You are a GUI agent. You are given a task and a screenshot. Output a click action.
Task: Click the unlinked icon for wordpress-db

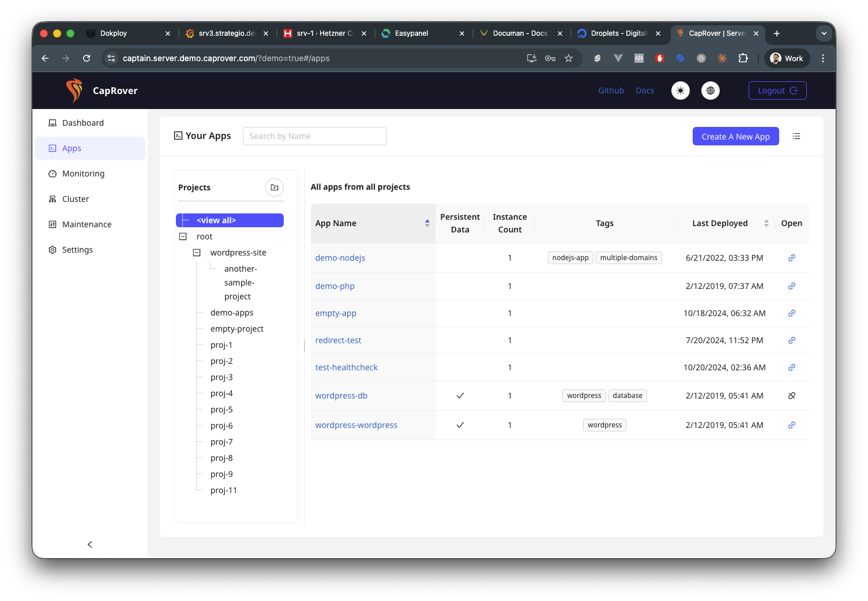(x=792, y=396)
